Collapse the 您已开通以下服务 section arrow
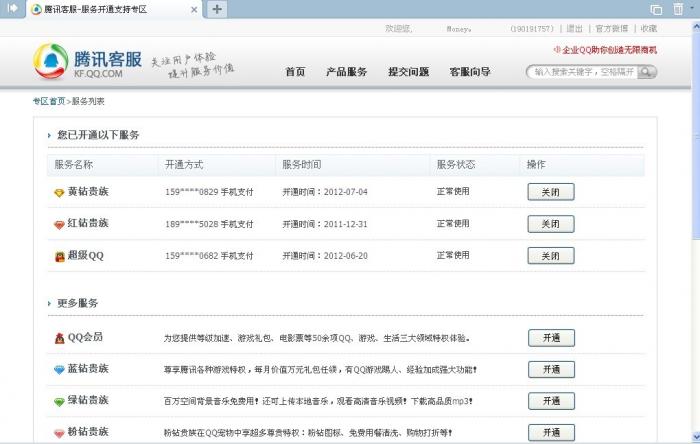 49,135
